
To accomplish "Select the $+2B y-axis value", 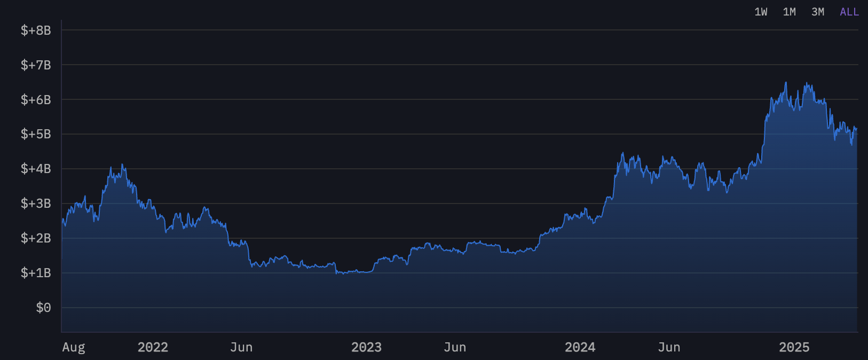I will point(36,238).
